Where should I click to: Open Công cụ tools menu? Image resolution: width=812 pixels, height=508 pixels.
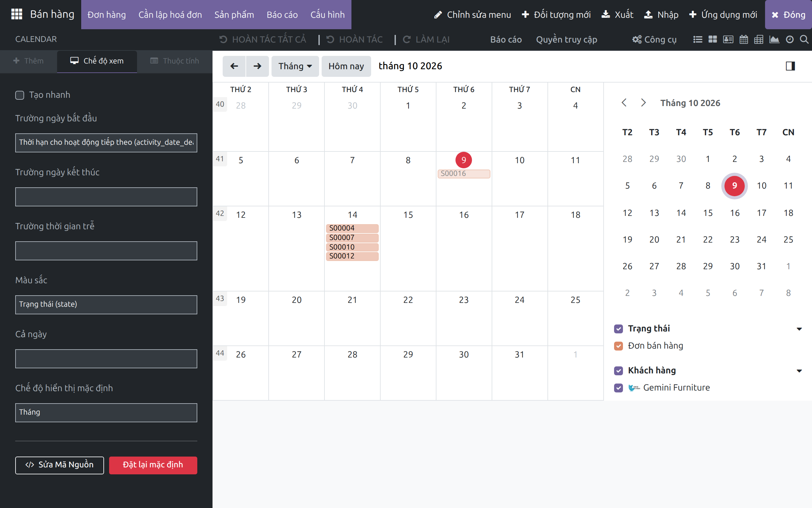[654, 40]
